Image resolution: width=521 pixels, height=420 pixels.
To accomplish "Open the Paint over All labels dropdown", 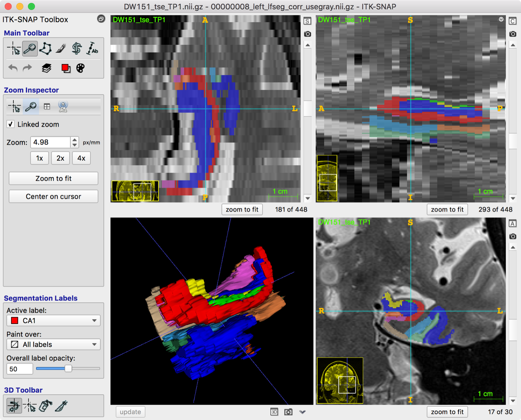I will [x=54, y=344].
